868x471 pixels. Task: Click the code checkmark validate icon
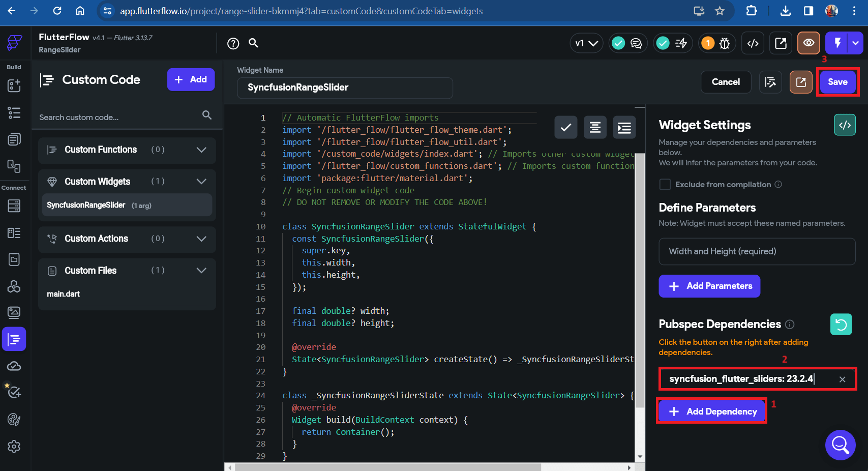coord(566,127)
